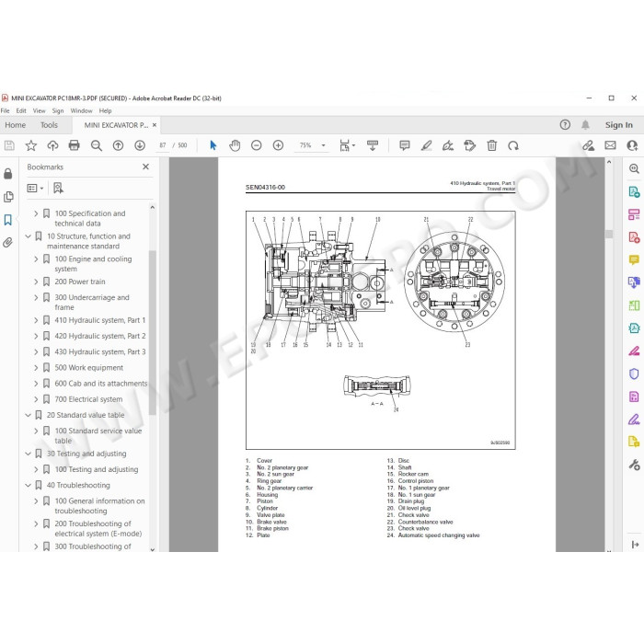
Task: Select the highlight text pen tool
Action: (426, 145)
